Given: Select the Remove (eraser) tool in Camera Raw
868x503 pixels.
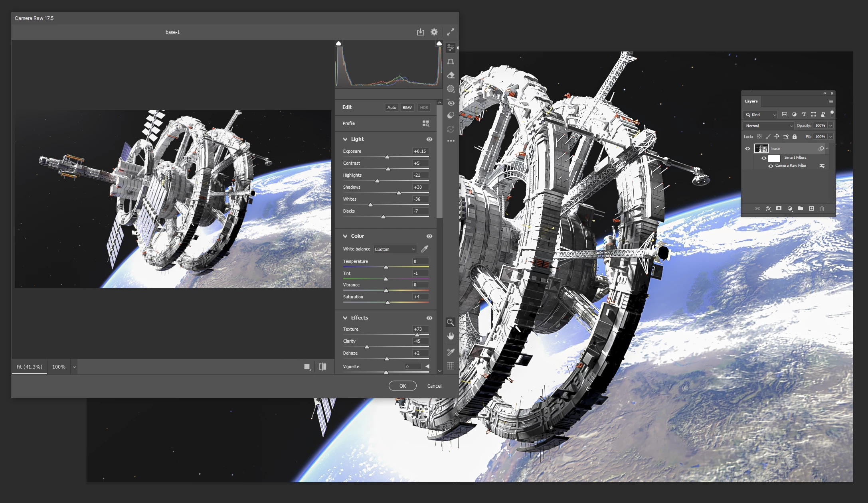Looking at the screenshot, I should click(x=451, y=75).
